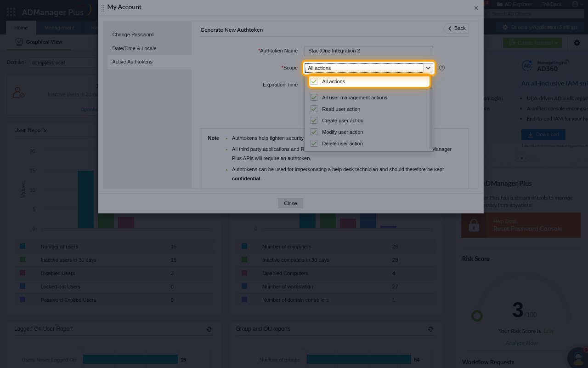This screenshot has width=588, height=368.
Task: Click the app grid launcher icon
Action: 11,12
